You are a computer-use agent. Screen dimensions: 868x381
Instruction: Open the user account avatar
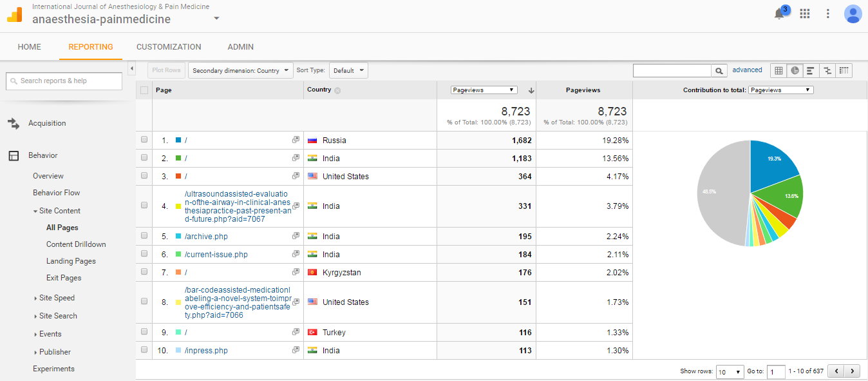click(853, 14)
